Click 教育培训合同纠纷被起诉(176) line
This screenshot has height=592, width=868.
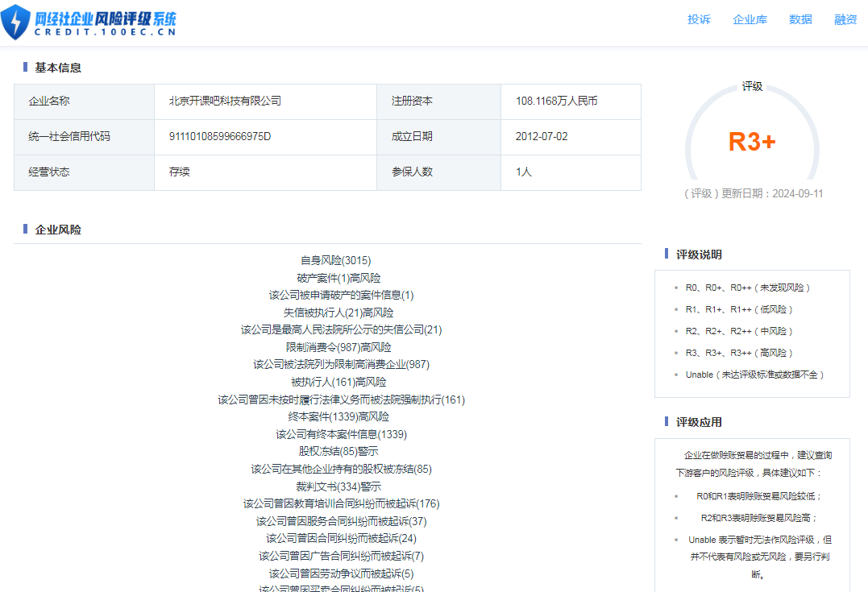tap(341, 503)
